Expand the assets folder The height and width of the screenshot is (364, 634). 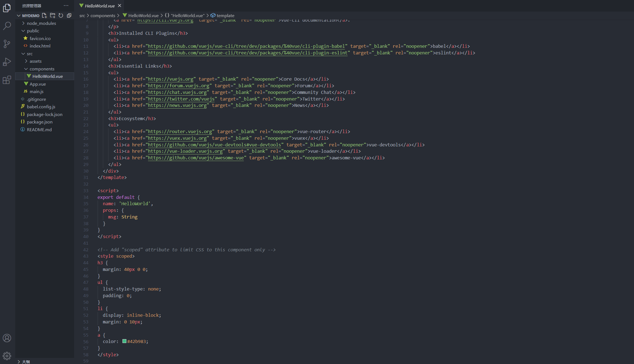[35, 61]
